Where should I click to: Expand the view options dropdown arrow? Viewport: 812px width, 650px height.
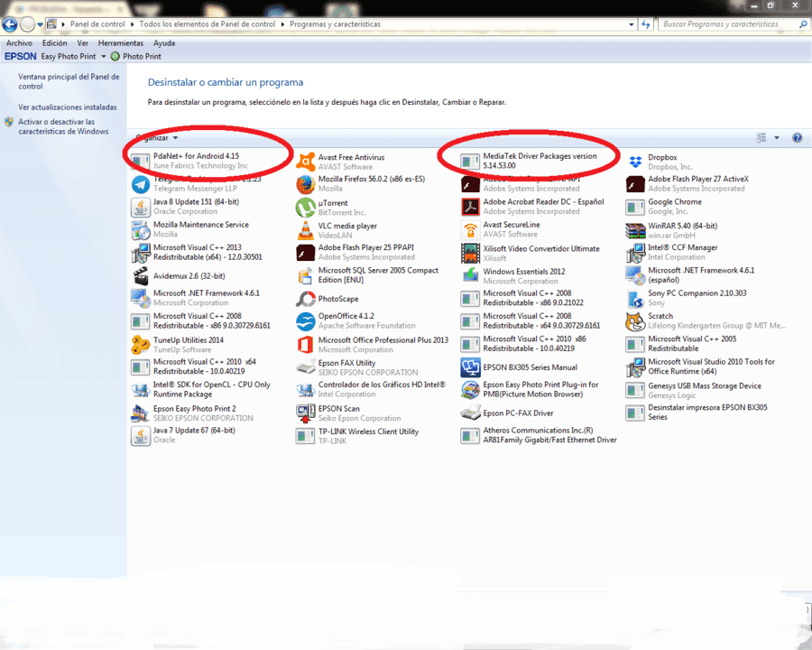[776, 137]
